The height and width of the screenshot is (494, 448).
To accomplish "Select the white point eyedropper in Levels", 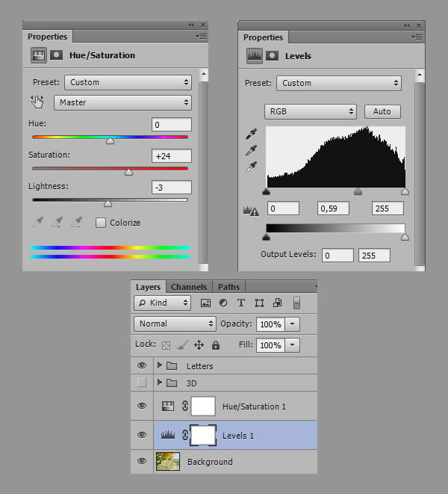I will (x=252, y=167).
